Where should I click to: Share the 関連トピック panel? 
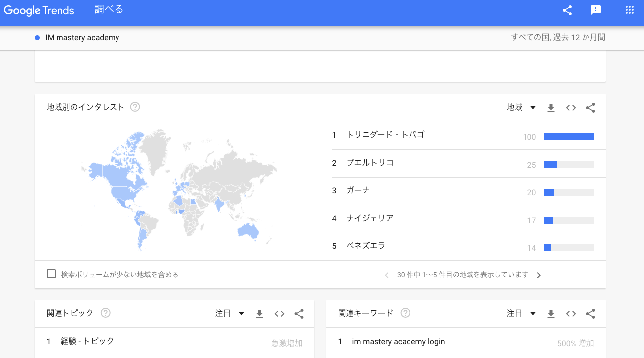coord(299,314)
